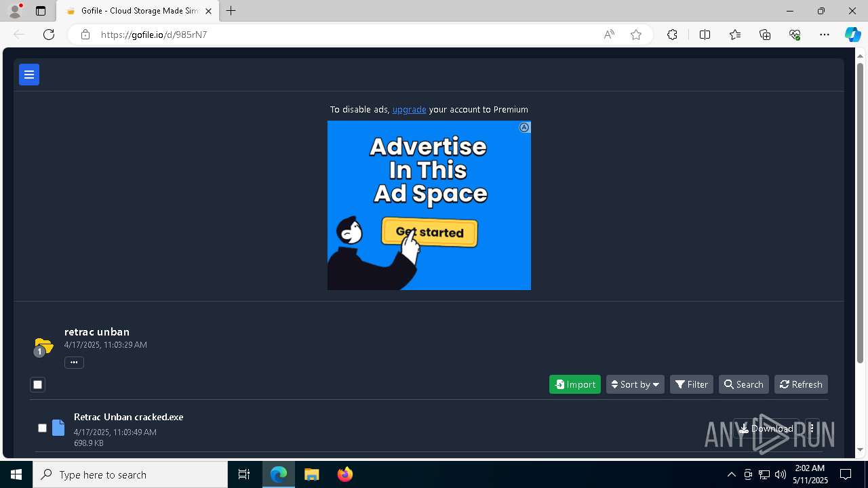Open the Windows Start menu
Screen dimensions: 868x488
pos(16,474)
